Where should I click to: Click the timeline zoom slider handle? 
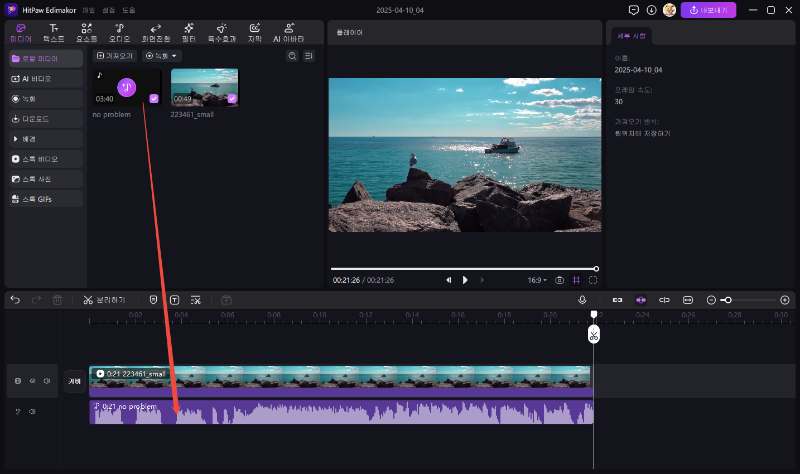[x=729, y=300]
